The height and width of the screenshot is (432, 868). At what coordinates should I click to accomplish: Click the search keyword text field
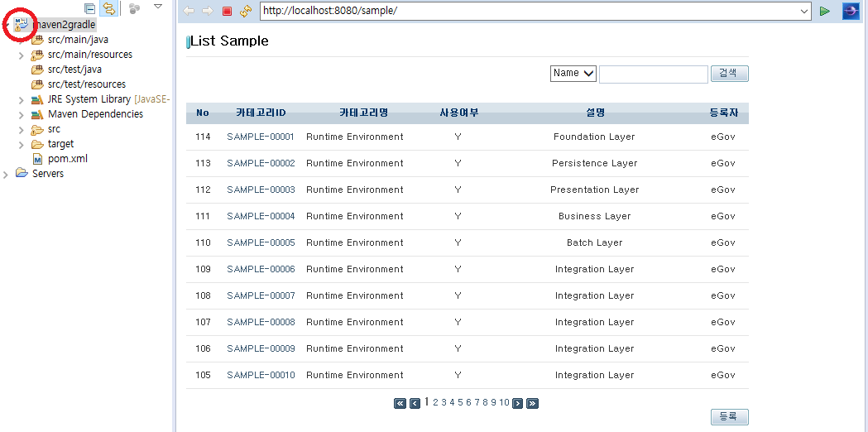point(653,74)
